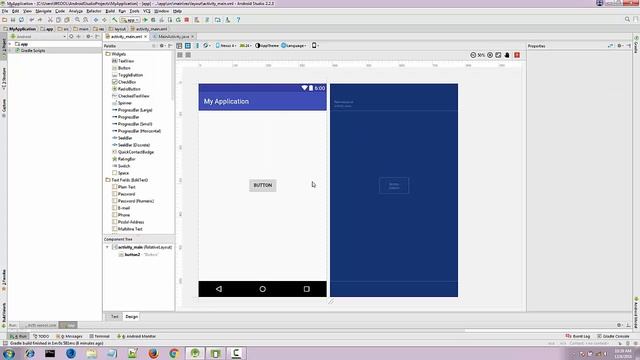Click the Back navigation icon in the phone preview

click(x=219, y=289)
